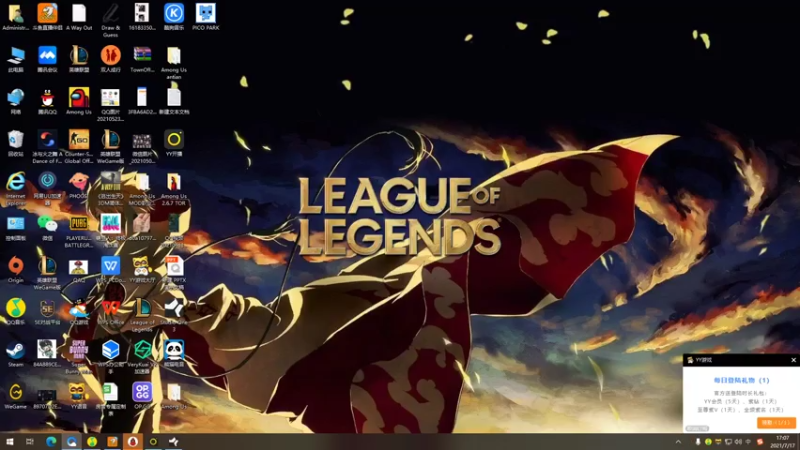Image resolution: width=800 pixels, height=450 pixels.
Task: Open NetEase UU accelerator icon
Action: pyautogui.click(x=47, y=182)
